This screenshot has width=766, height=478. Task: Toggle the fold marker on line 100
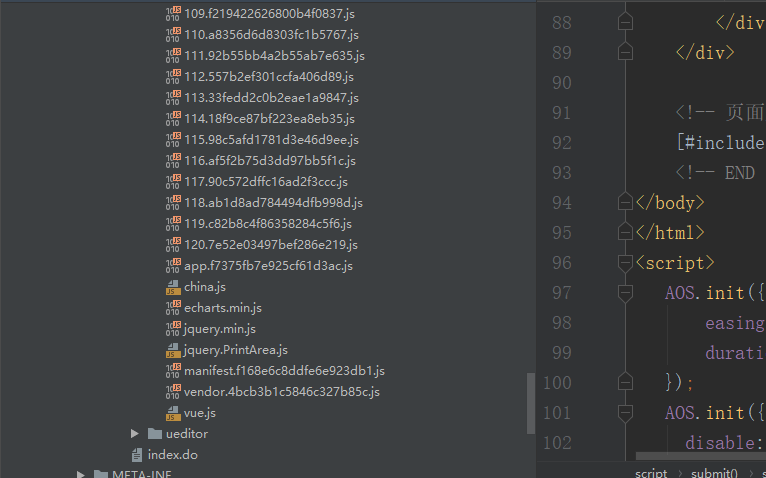(625, 382)
